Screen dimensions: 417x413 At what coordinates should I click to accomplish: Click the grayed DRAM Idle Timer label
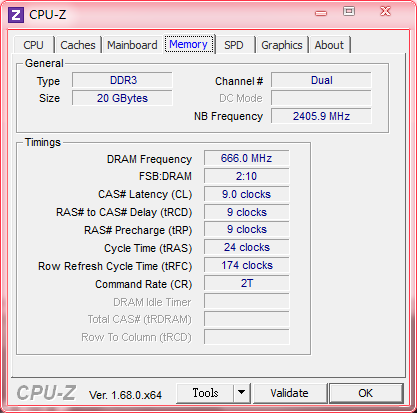click(x=152, y=302)
